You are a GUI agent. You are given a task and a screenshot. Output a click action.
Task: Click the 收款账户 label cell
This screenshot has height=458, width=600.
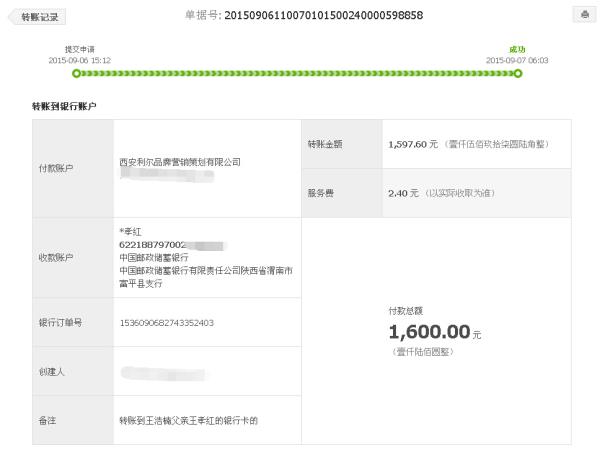73,258
